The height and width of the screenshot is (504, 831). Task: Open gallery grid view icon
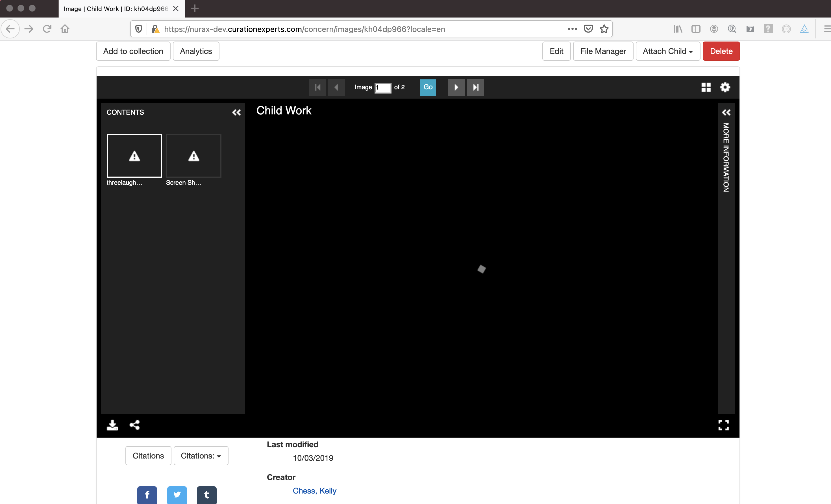pyautogui.click(x=706, y=87)
